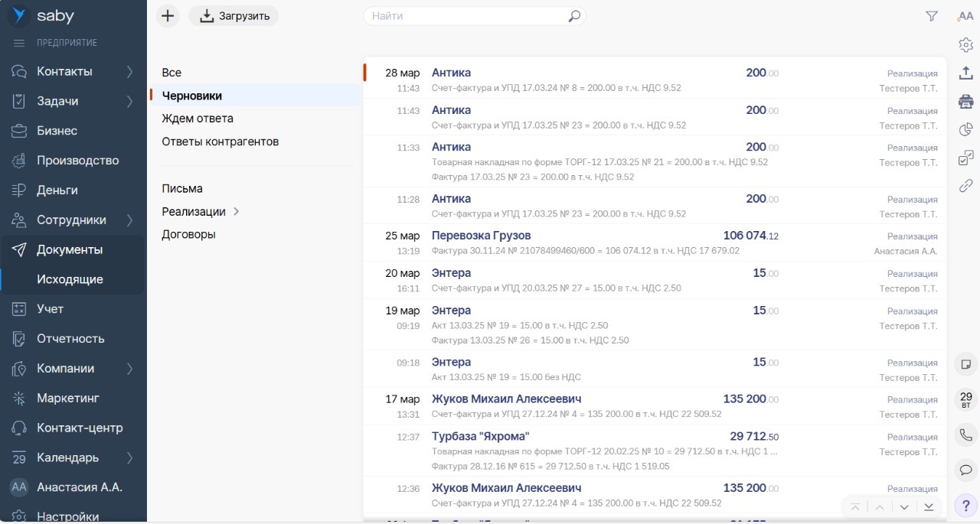Click the Загрузить button
The height and width of the screenshot is (524, 980).
[x=234, y=16]
